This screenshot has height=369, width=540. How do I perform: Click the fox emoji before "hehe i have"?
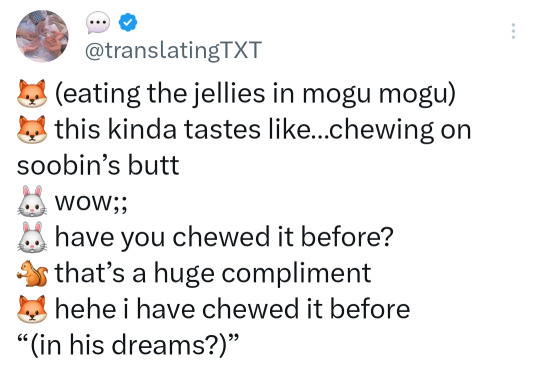[32, 309]
